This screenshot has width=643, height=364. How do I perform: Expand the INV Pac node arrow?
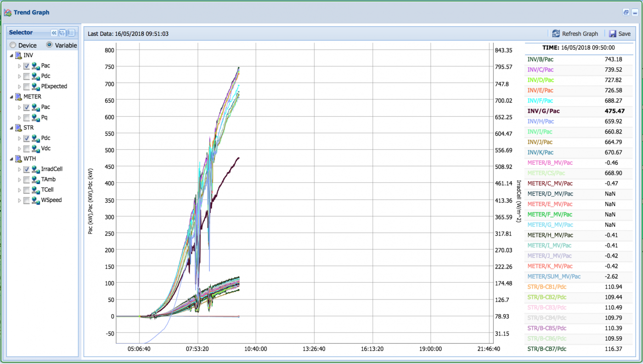click(19, 66)
